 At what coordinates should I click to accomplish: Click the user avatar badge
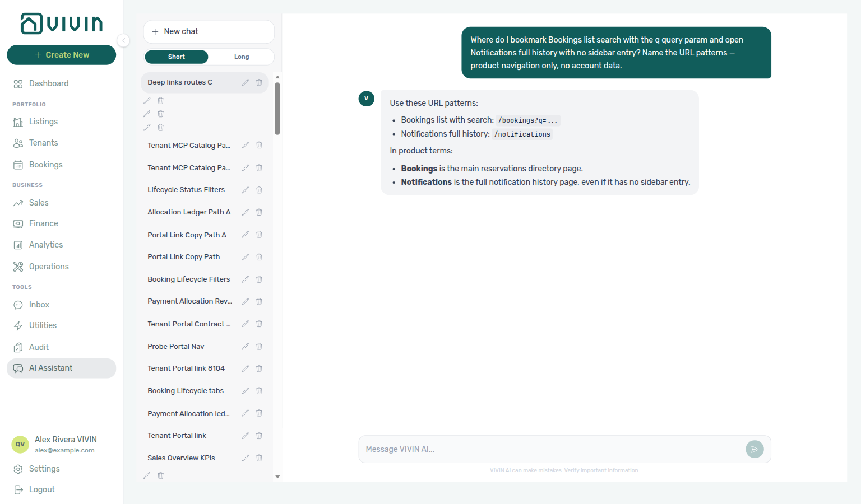coord(20,445)
